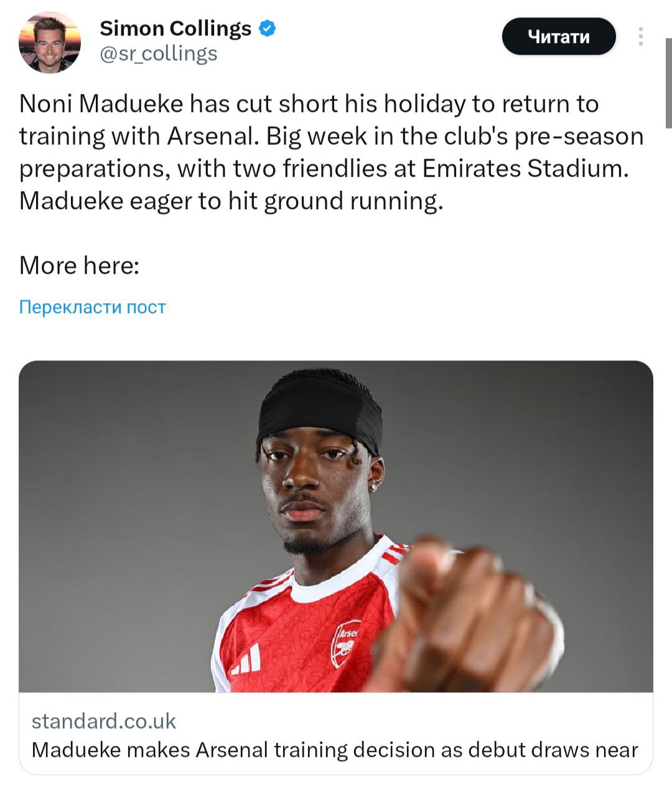Click the blue verified badge

tap(267, 28)
